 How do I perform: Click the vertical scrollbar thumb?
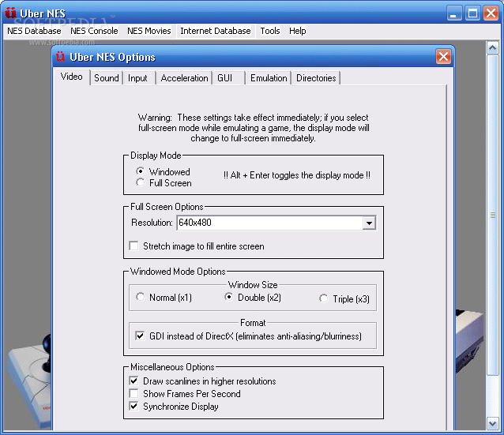(x=492, y=215)
